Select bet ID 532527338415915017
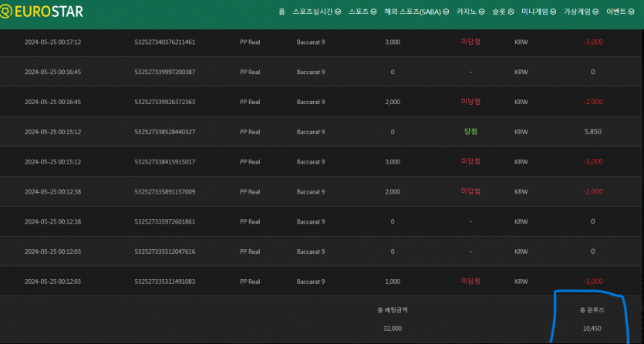The width and height of the screenshot is (644, 344). click(165, 162)
